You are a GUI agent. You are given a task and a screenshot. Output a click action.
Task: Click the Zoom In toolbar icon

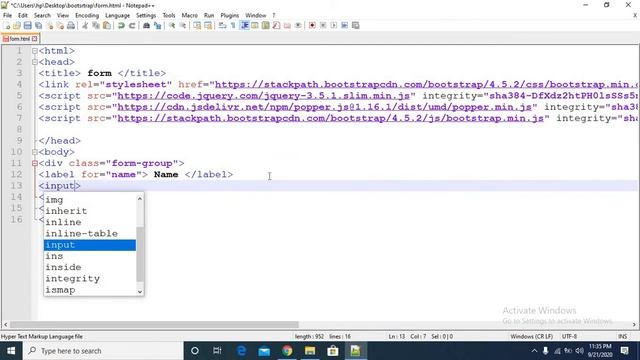click(172, 25)
